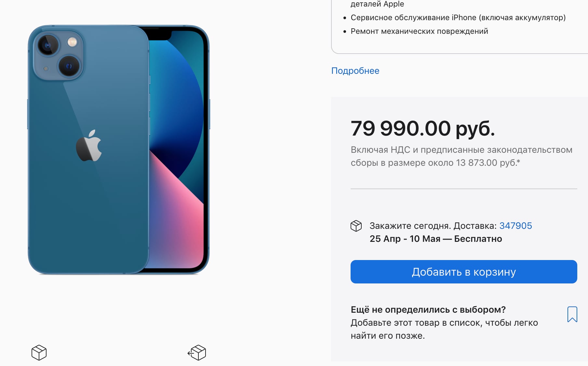Click the 79 990.00 руб. price
The width and height of the screenshot is (588, 366).
click(x=422, y=128)
